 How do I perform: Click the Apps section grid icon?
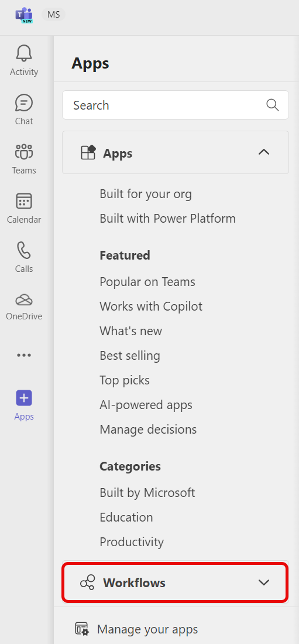pyautogui.click(x=88, y=152)
